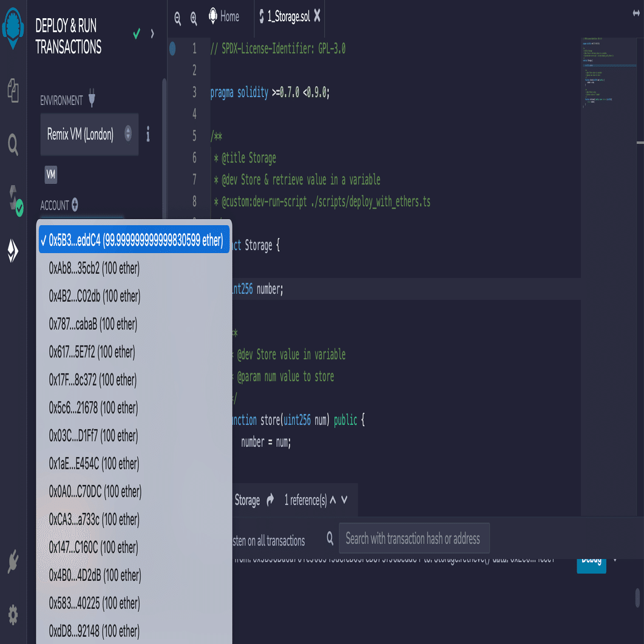Open the Search in files sidebar icon

(13, 144)
